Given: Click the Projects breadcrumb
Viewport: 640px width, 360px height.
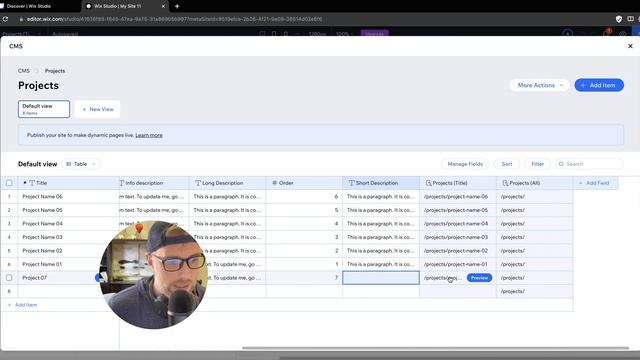Looking at the screenshot, I should coord(55,71).
